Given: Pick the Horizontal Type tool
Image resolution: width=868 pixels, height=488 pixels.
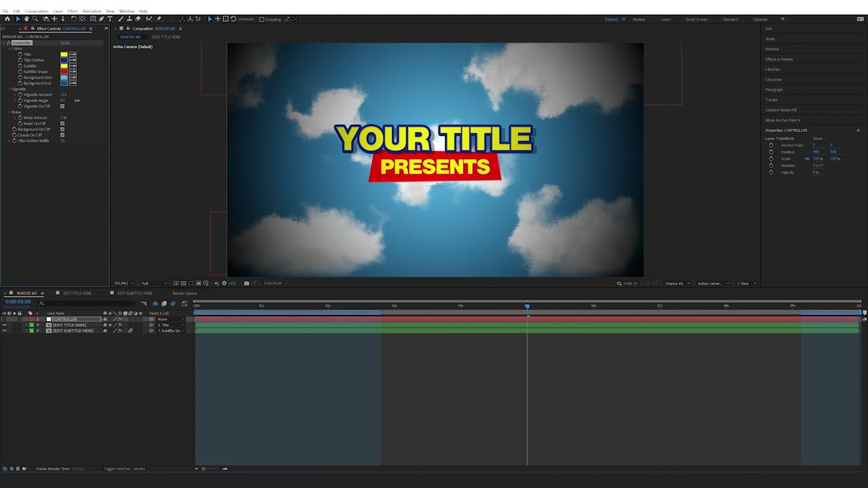Looking at the screenshot, I should click(x=110, y=19).
